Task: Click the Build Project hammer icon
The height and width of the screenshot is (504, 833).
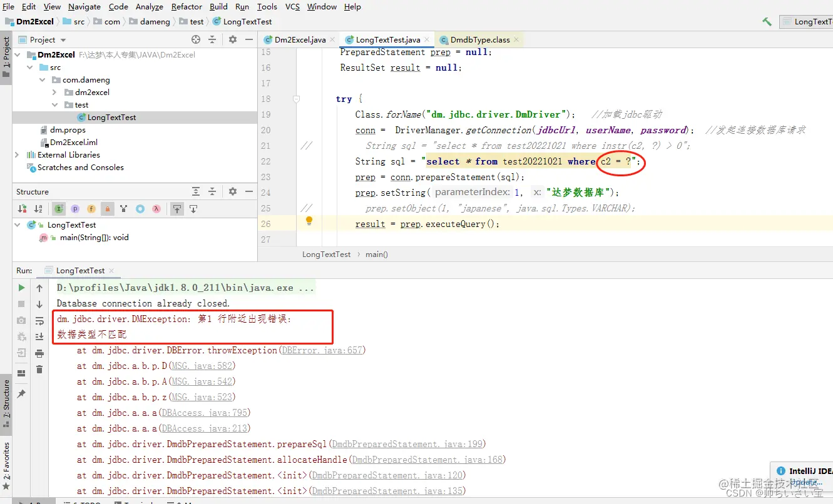Action: point(767,21)
